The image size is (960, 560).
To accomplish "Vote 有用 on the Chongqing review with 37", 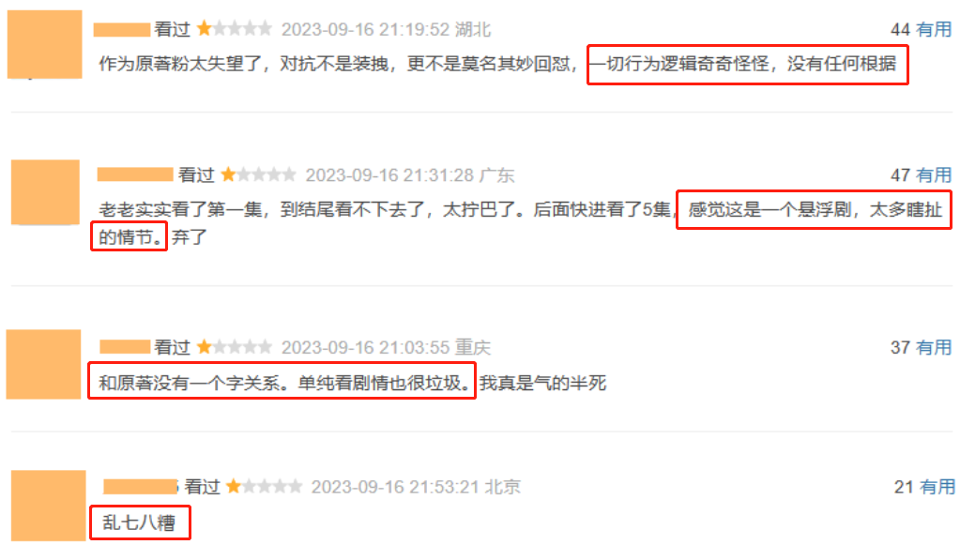I will (x=933, y=347).
